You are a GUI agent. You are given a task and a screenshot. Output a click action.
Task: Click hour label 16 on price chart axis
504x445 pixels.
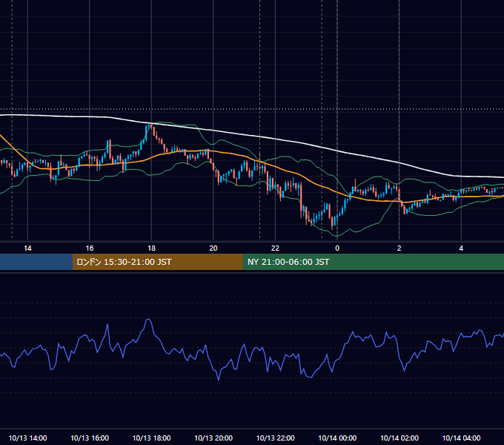click(90, 248)
